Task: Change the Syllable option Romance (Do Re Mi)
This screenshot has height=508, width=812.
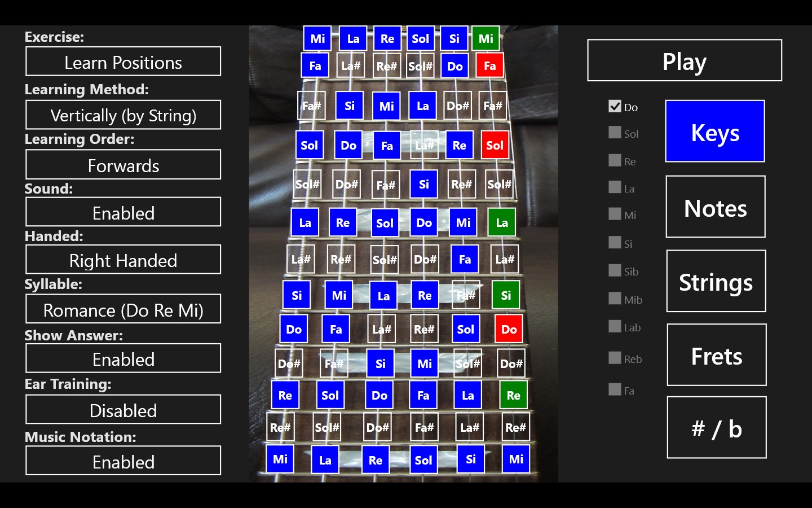Action: click(x=123, y=310)
